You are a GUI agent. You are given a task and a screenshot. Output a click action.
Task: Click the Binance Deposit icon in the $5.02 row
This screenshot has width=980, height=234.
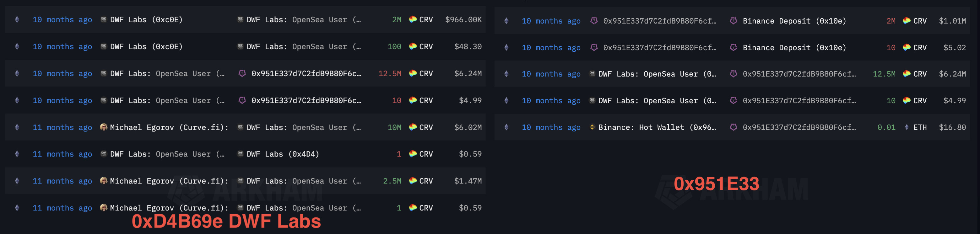[x=734, y=47]
